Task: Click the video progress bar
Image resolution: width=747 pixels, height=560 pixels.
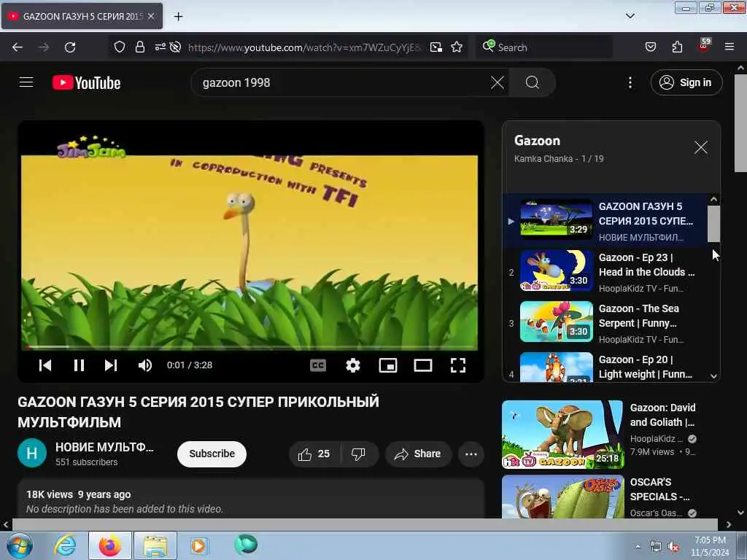Action: 249,347
